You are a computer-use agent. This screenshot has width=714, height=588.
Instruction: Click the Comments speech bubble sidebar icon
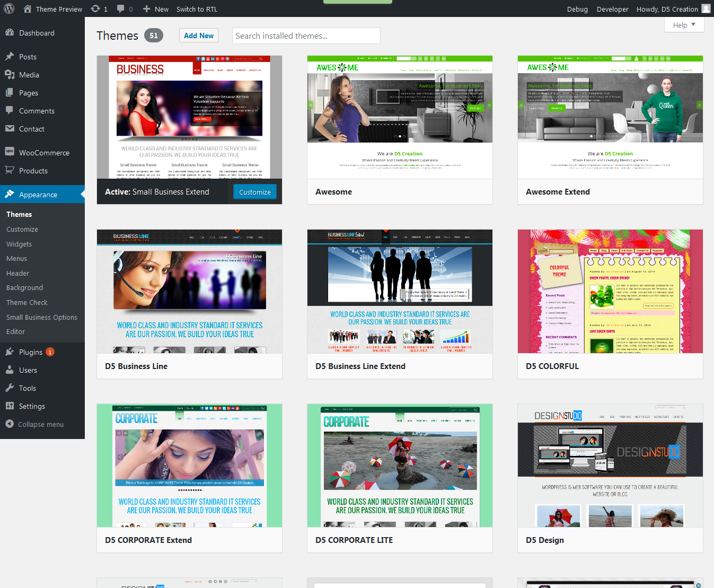coord(10,110)
